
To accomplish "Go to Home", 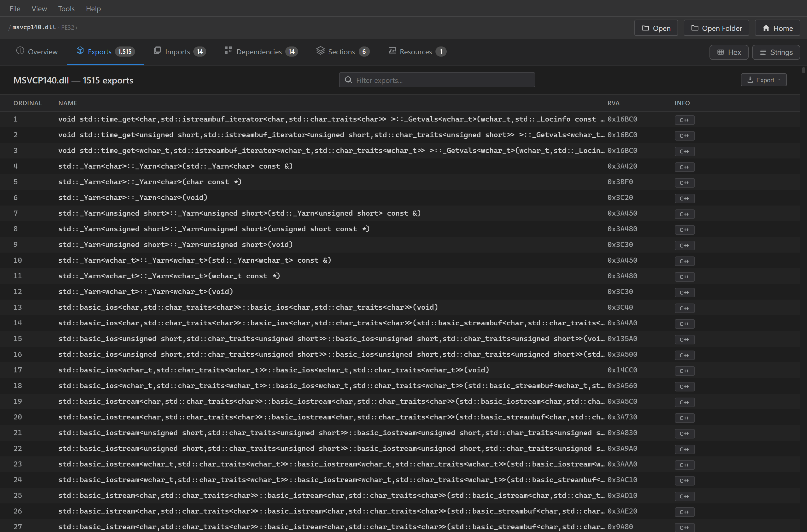I will [x=777, y=28].
